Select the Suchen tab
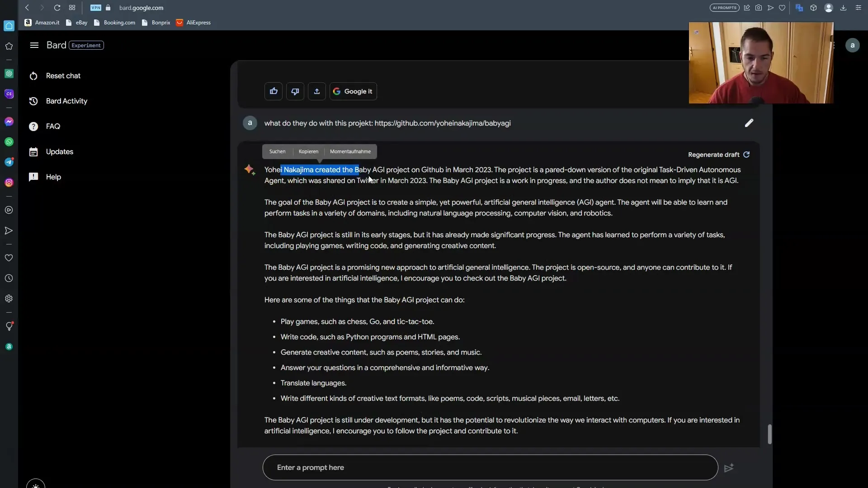Viewport: 868px width, 488px height. 277,151
